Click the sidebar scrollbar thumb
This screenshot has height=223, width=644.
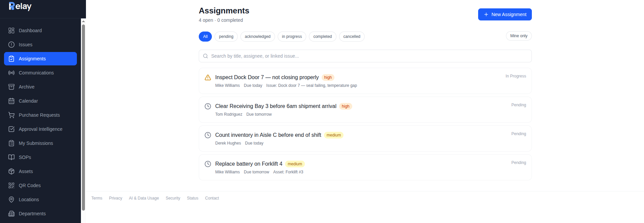tap(83, 117)
